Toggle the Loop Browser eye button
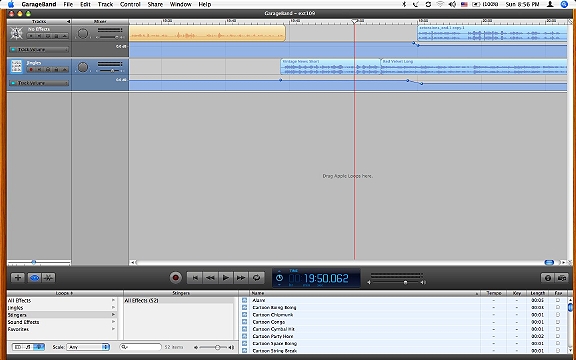576x360 pixels. pyautogui.click(x=34, y=278)
